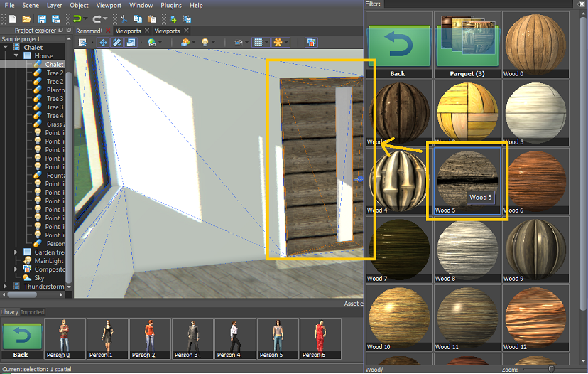The height and width of the screenshot is (374, 588).
Task: Click the Open folder icon
Action: pos(26,18)
